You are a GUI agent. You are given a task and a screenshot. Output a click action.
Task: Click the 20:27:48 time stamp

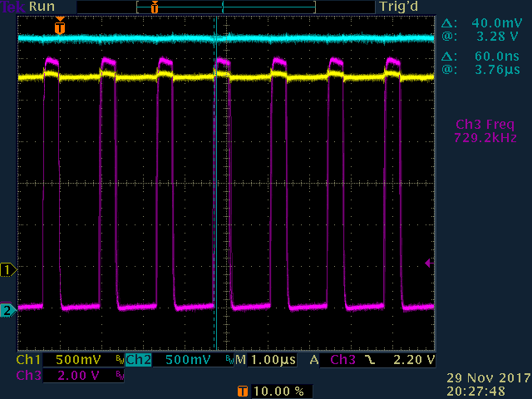[475, 391]
